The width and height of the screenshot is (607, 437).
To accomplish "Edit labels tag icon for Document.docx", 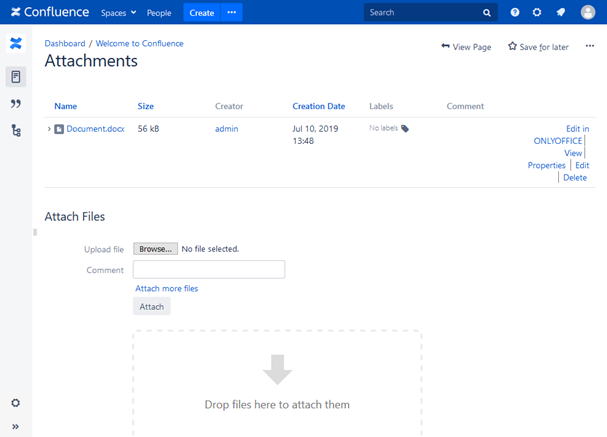I will [405, 129].
